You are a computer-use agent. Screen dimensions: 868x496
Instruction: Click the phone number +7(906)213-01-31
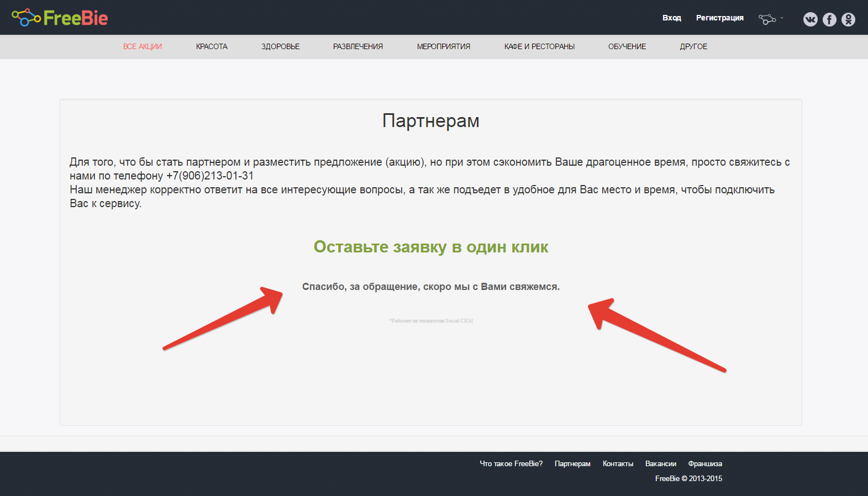[x=210, y=176]
